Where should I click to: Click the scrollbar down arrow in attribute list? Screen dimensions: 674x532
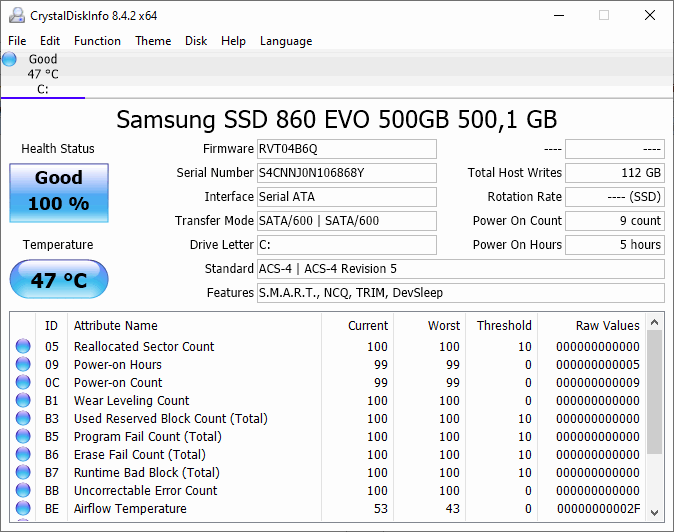tap(655, 510)
